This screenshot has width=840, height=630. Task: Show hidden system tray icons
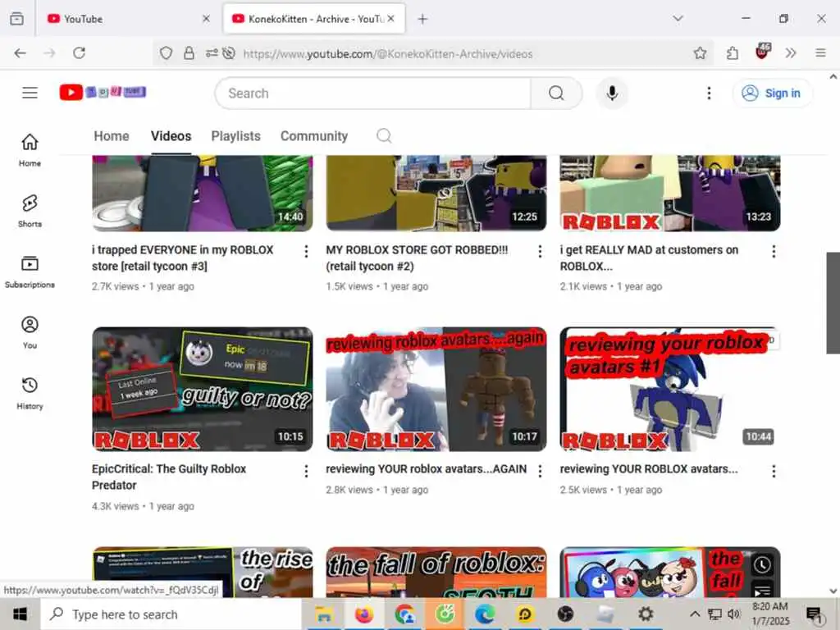694,614
